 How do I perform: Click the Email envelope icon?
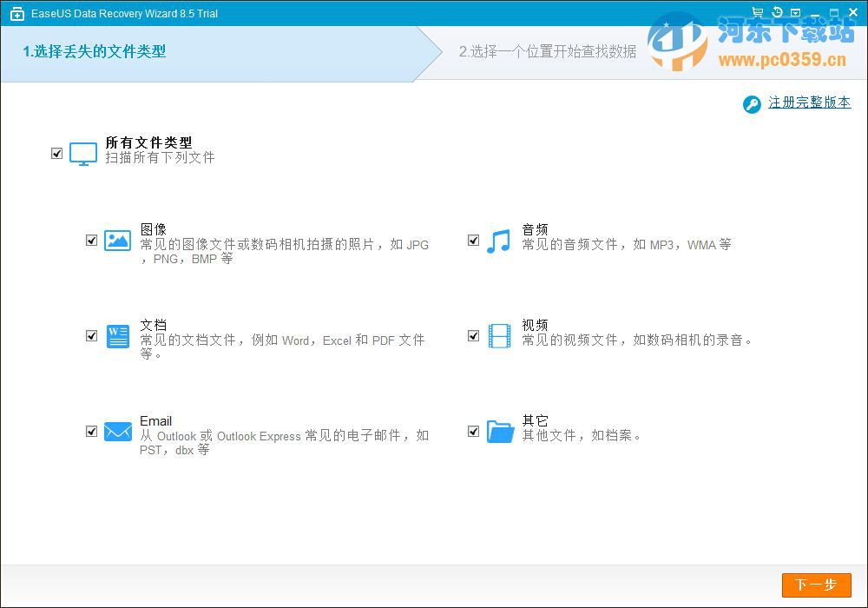[x=117, y=432]
